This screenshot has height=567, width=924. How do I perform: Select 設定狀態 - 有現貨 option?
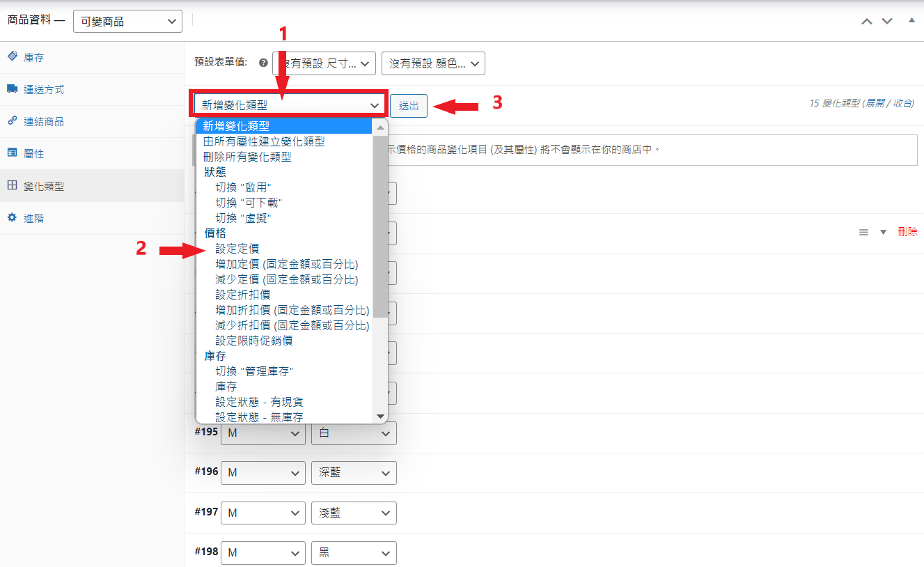coord(284,402)
